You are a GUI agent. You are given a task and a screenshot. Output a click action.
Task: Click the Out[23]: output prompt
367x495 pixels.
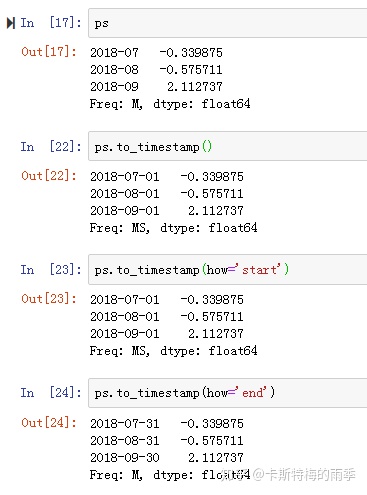pyautogui.click(x=49, y=299)
